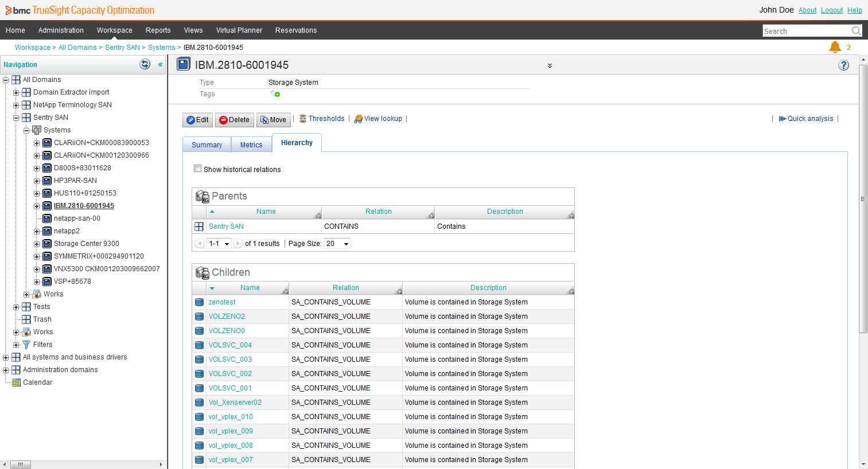Open the Virtual Planner menu
This screenshot has width=868, height=469.
(x=239, y=30)
